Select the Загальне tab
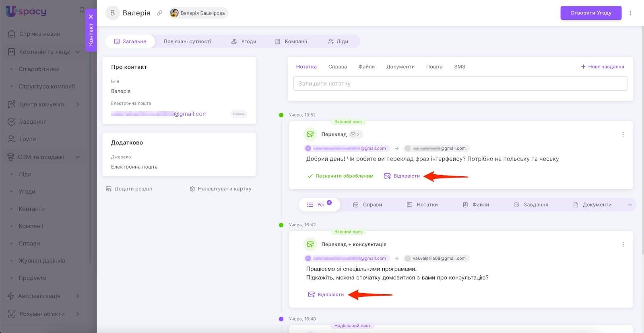644x333 pixels. (x=130, y=41)
